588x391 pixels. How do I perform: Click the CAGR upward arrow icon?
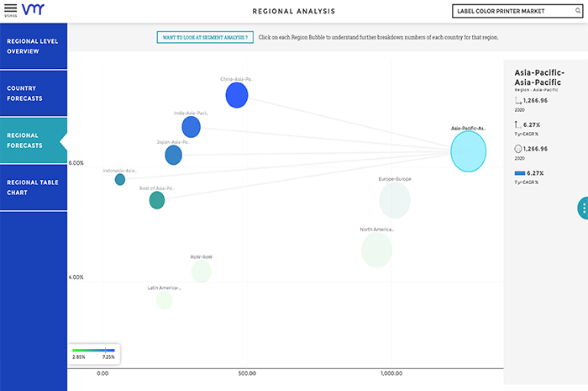tap(518, 124)
